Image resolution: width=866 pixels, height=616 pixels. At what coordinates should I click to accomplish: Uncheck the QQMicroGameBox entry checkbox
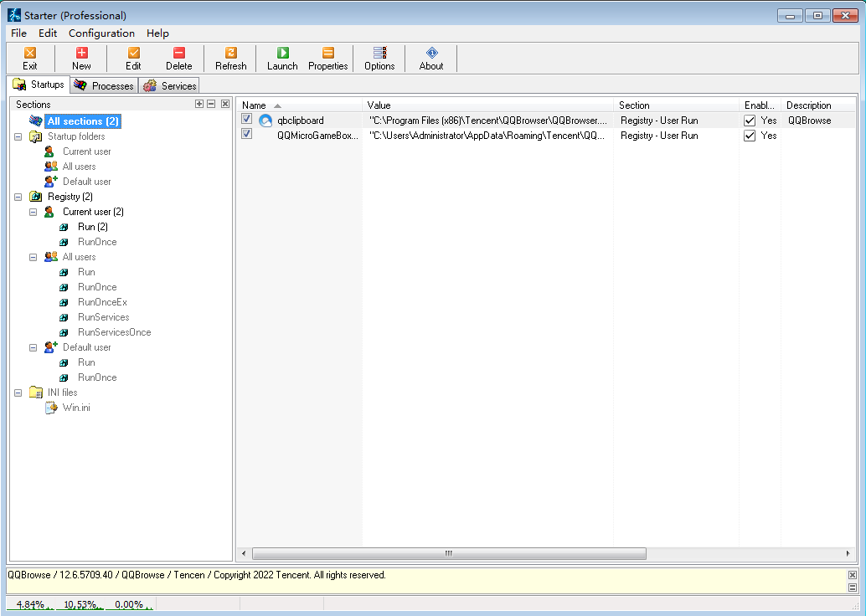point(247,134)
